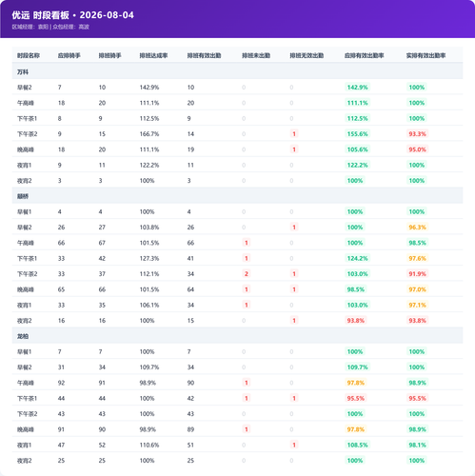Click the dashboard title with date 2026-08-04

(73, 15)
